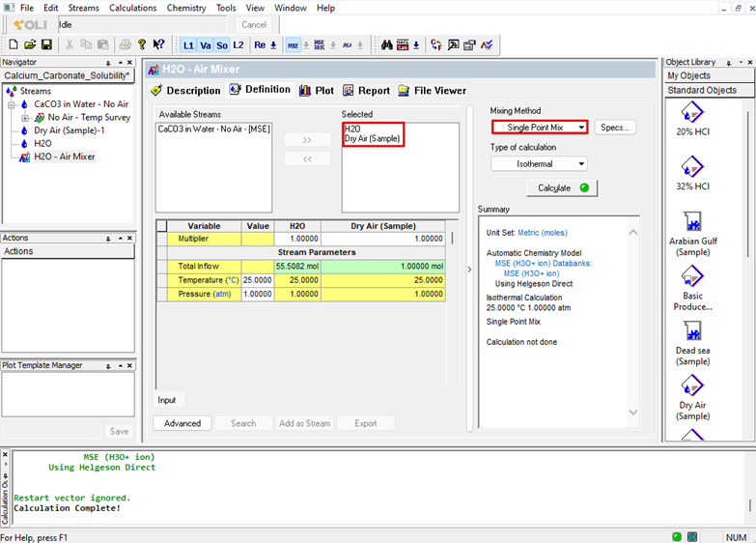The height and width of the screenshot is (543, 756).
Task: Activate the context help pointer icon
Action: click(x=158, y=44)
